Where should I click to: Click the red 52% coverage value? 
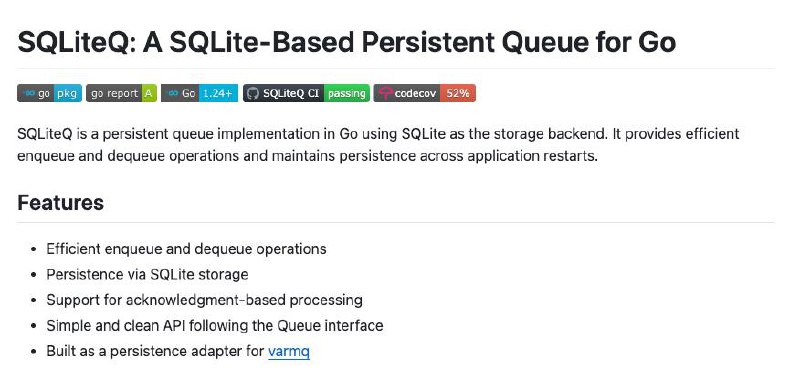pyautogui.click(x=458, y=93)
